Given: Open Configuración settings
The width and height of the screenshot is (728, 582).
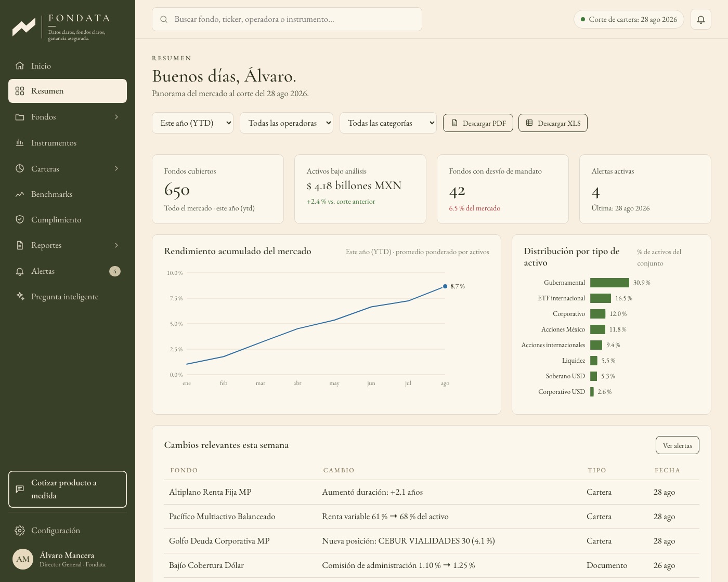Looking at the screenshot, I should point(68,531).
